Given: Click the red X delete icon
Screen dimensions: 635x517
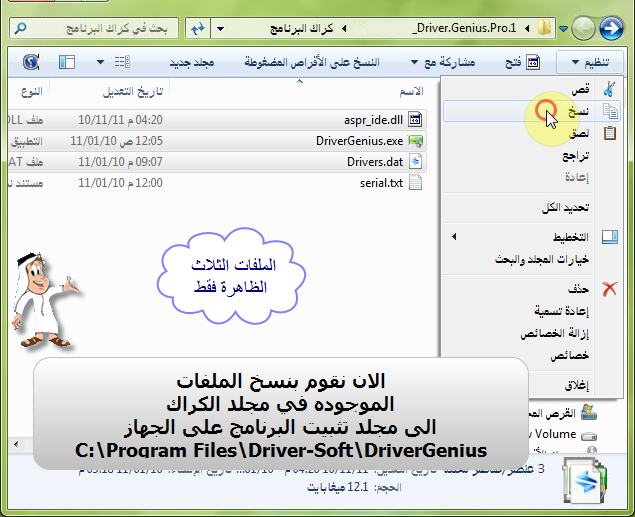Looking at the screenshot, I should (609, 289).
